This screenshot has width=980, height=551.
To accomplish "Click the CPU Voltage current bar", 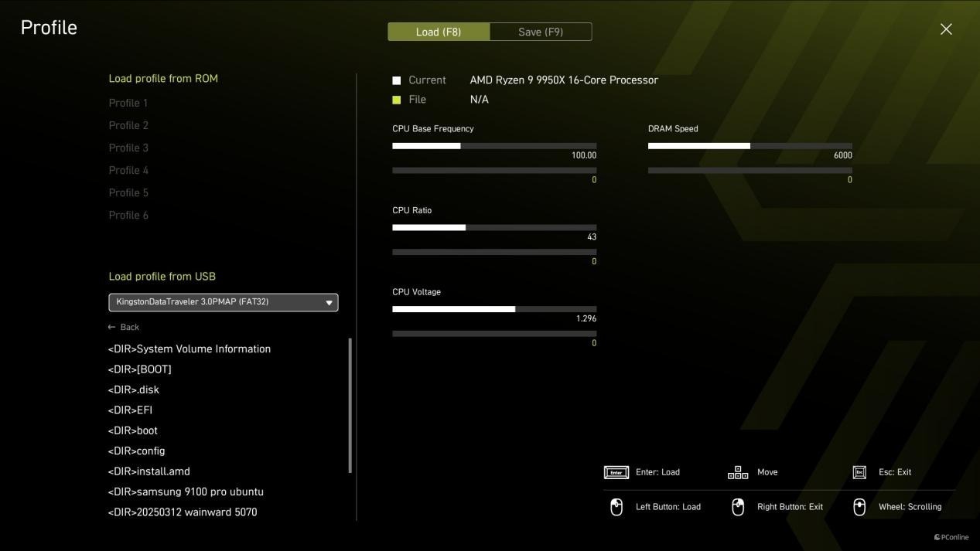I will [x=494, y=309].
